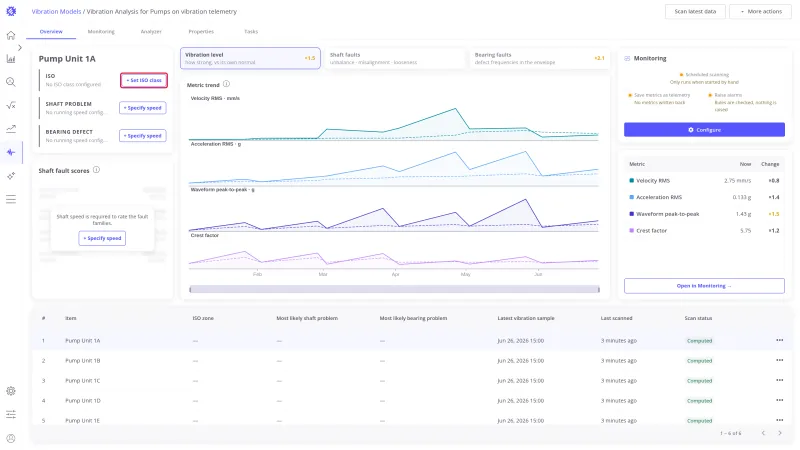800x450 pixels.
Task: Click Most likely bearing problem column header
Action: tap(413, 318)
